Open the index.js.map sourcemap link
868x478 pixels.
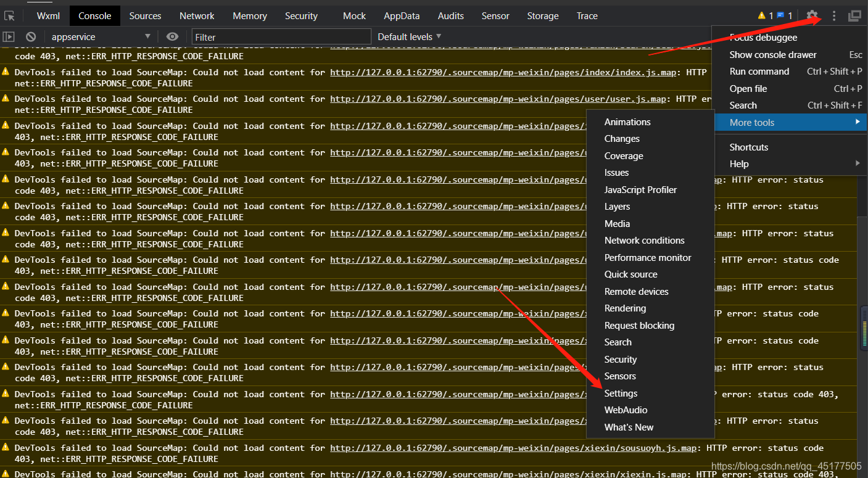[503, 72]
